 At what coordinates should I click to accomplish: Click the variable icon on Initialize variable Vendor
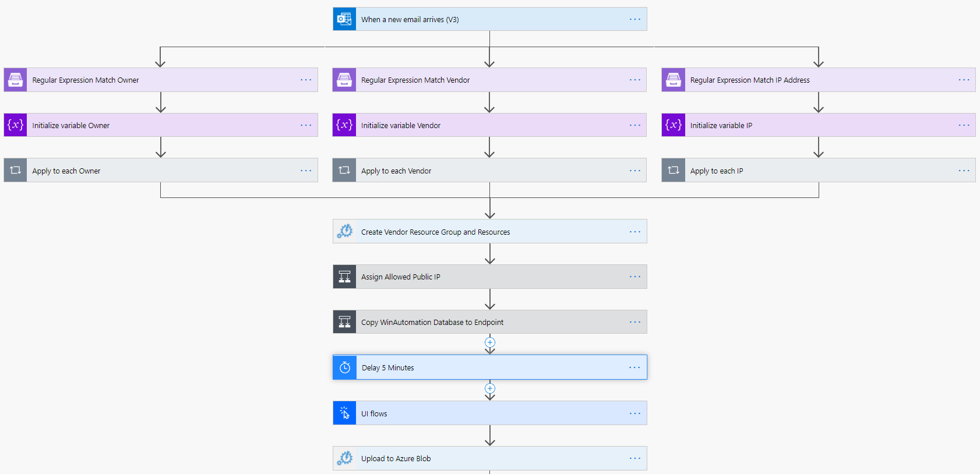[x=344, y=125]
